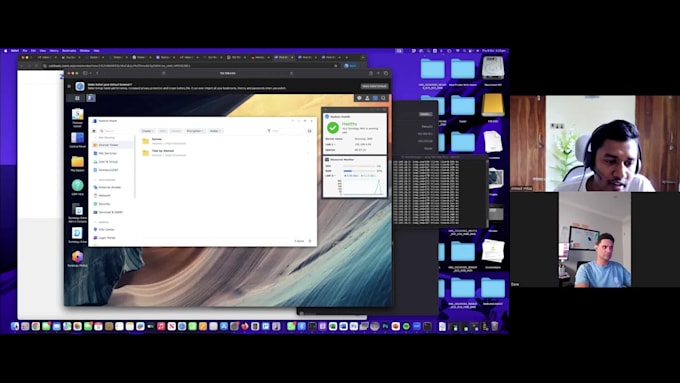The height and width of the screenshot is (383, 680).
Task: Open Firefox from the Dock
Action: tap(245, 326)
